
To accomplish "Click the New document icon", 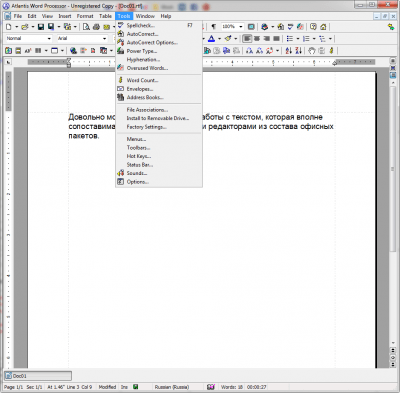I will coord(9,27).
